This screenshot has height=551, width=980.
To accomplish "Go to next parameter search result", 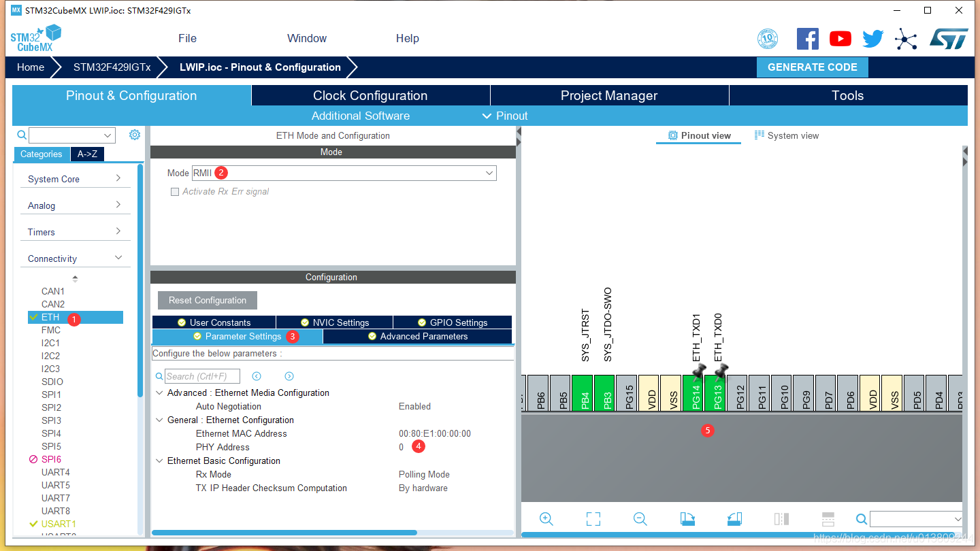I will tap(289, 376).
